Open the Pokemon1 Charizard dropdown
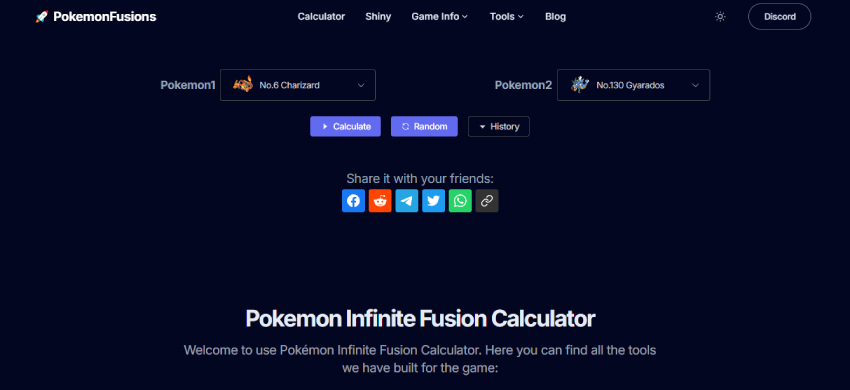850x390 pixels. 298,85
